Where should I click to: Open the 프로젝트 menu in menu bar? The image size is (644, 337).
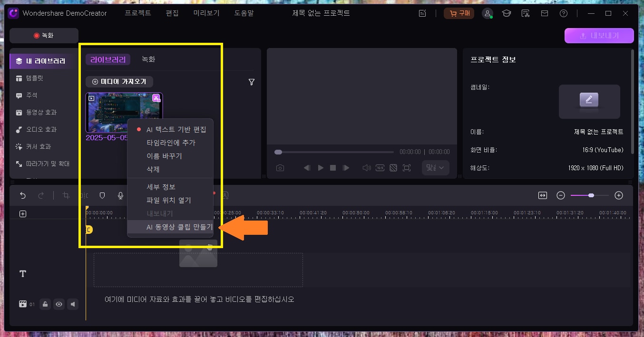(138, 13)
